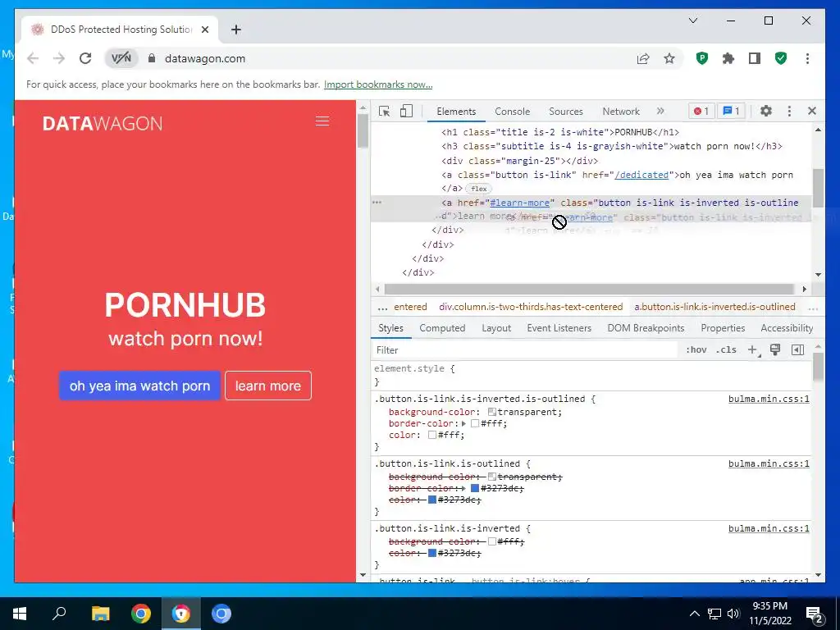Toggle the :hov element state button
The image size is (840, 630).
[696, 349]
